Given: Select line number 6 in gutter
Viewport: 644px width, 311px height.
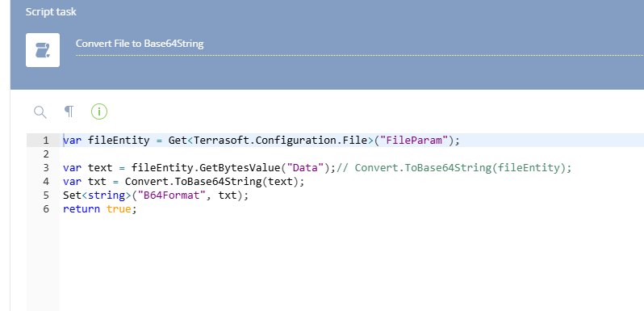Looking at the screenshot, I should [x=45, y=209].
